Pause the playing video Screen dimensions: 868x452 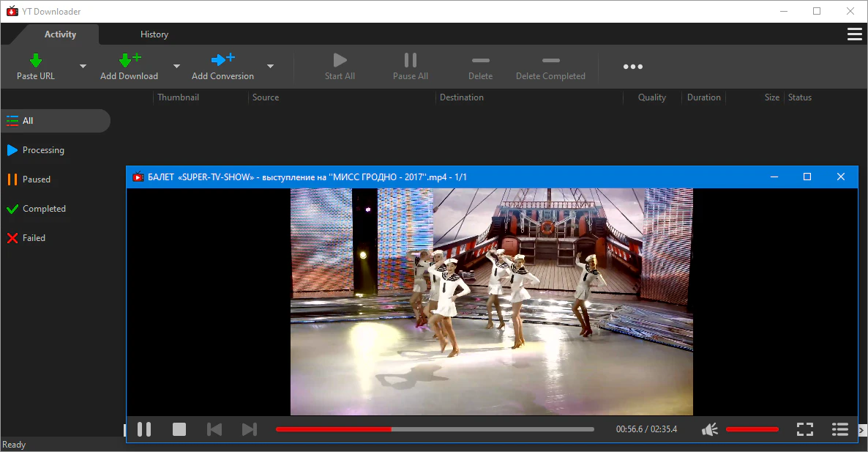click(x=144, y=429)
